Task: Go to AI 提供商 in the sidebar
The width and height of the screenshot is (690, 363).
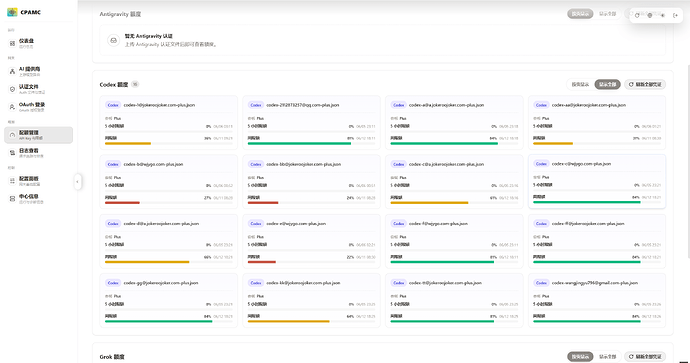Action: 39,71
